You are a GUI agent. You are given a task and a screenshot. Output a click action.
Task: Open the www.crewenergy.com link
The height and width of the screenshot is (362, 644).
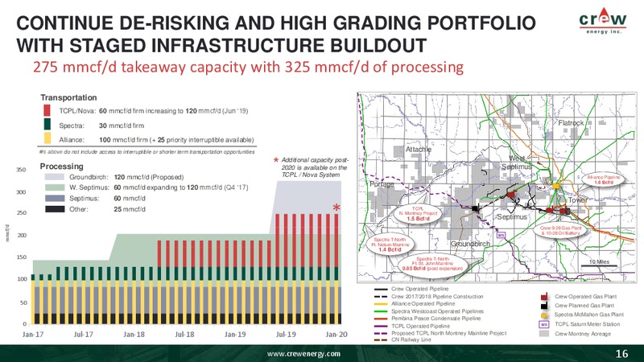(x=303, y=354)
